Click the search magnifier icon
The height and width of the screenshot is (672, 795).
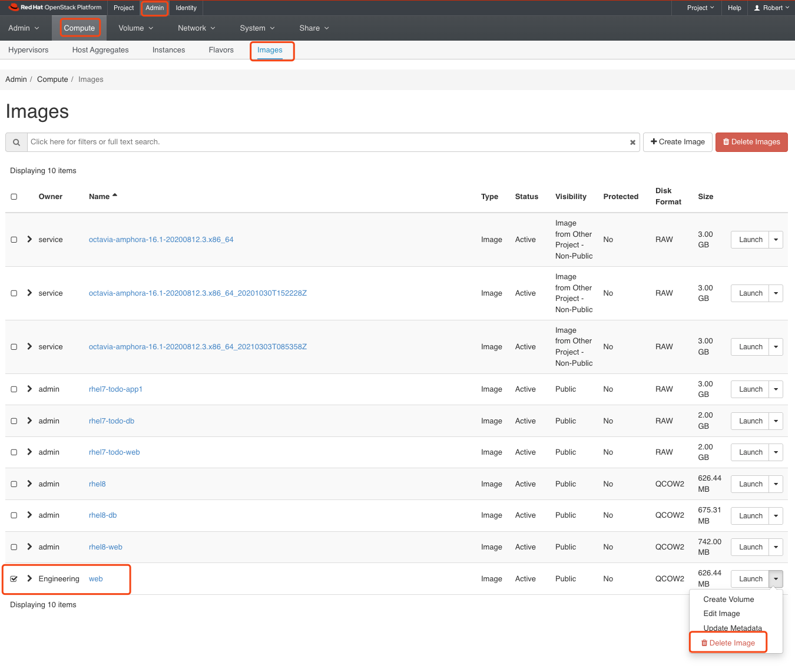pos(16,143)
